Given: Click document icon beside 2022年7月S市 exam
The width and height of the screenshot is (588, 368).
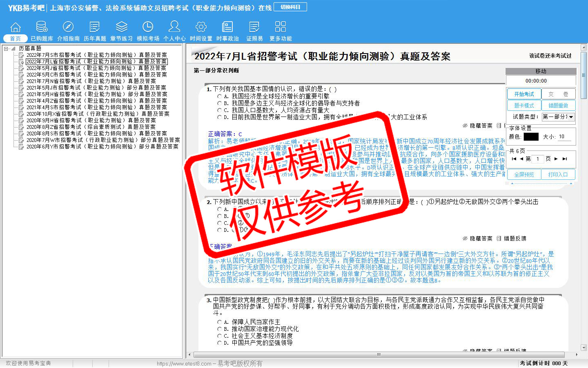Looking at the screenshot, I should click(21, 55).
